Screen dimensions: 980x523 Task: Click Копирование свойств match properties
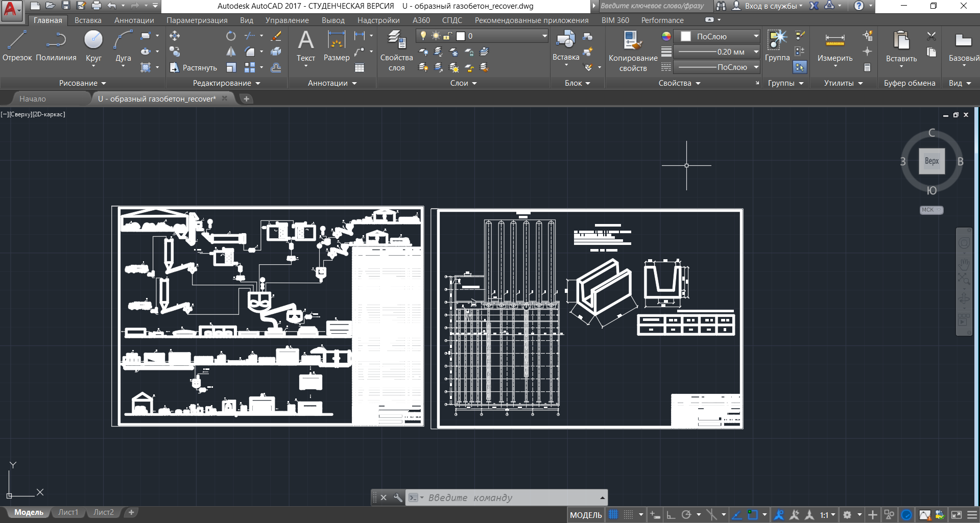(633, 51)
